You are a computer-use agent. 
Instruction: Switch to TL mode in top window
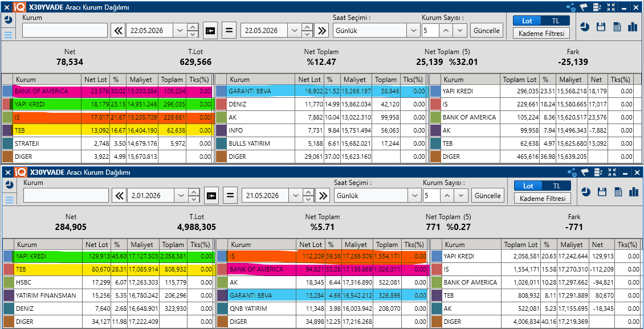(555, 20)
